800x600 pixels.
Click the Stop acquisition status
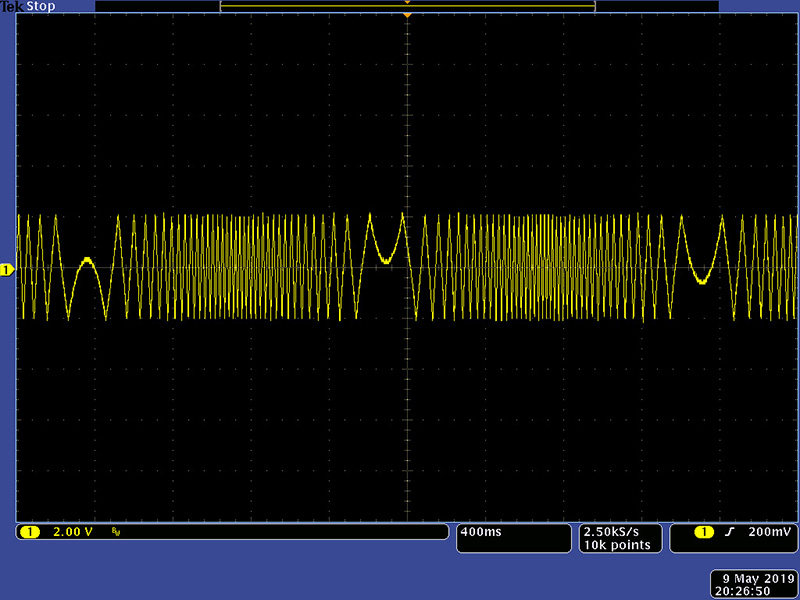[40, 6]
